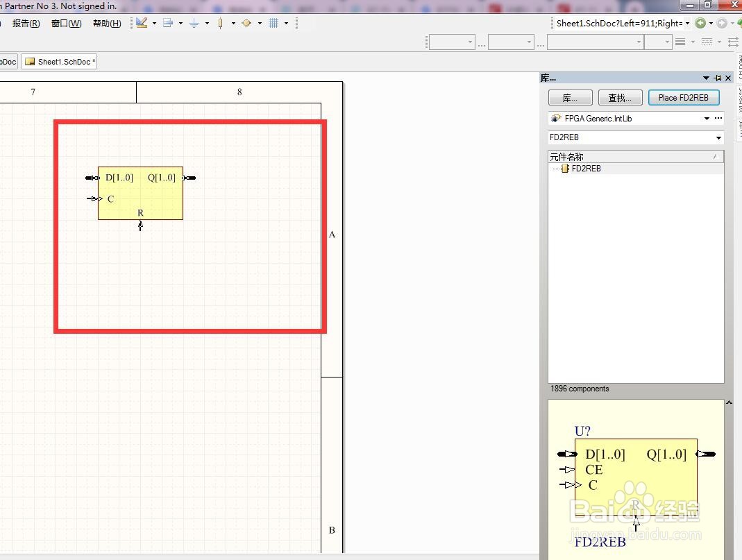Click the preview pane scroll up arrow

(730, 403)
